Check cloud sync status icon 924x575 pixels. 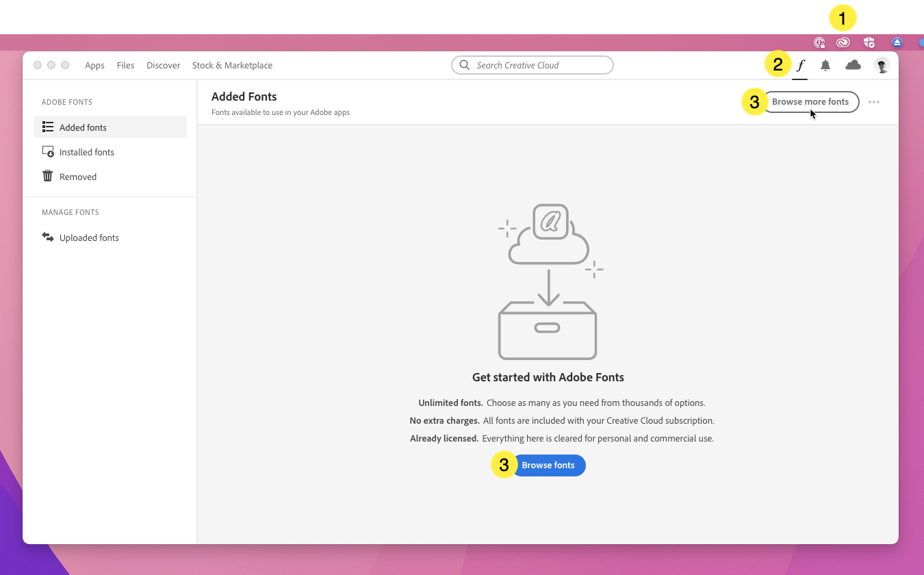[853, 65]
